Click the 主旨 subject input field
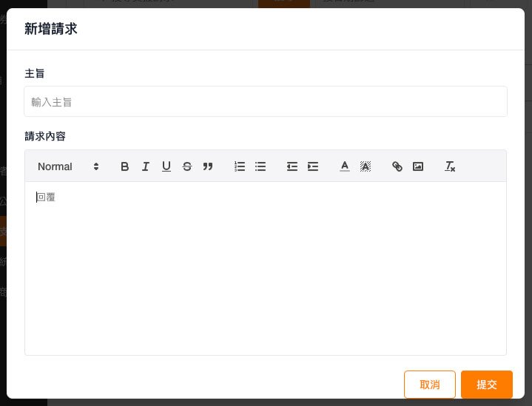 pos(266,102)
